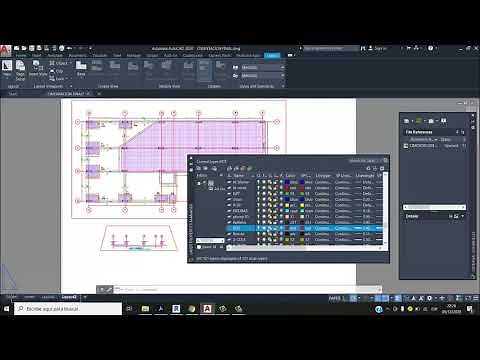This screenshot has height=360, width=480.
Task: Open the Refresh dropdown arrow in External References
Action: click(425, 121)
